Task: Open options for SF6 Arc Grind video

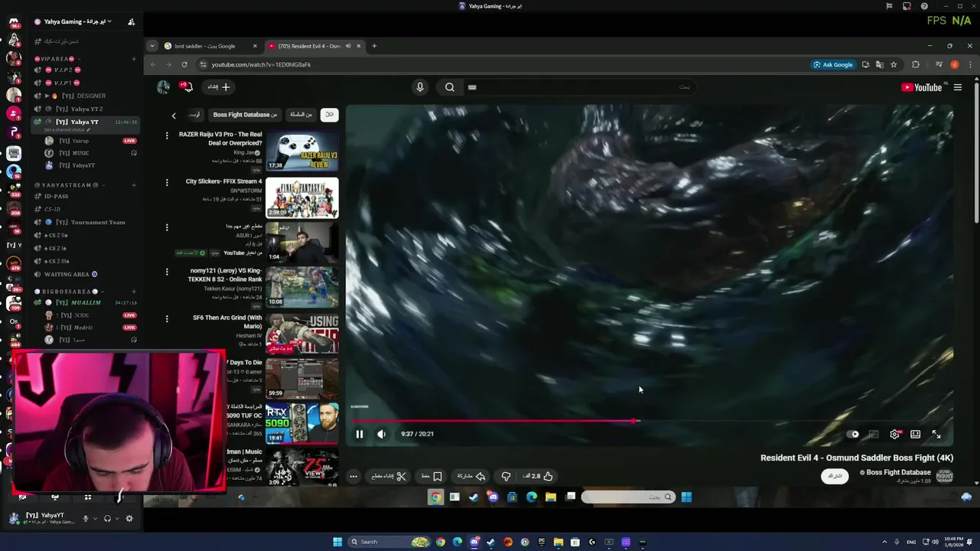Action: 167,318
